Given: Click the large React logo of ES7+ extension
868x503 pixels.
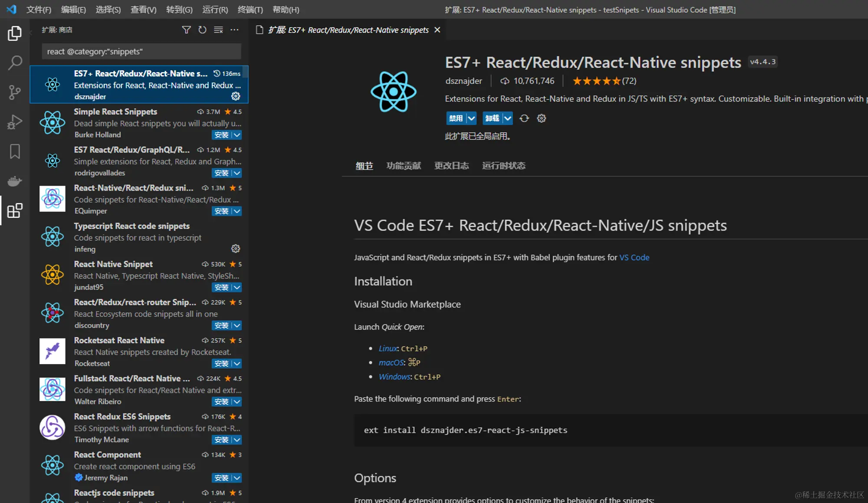Looking at the screenshot, I should (x=393, y=92).
